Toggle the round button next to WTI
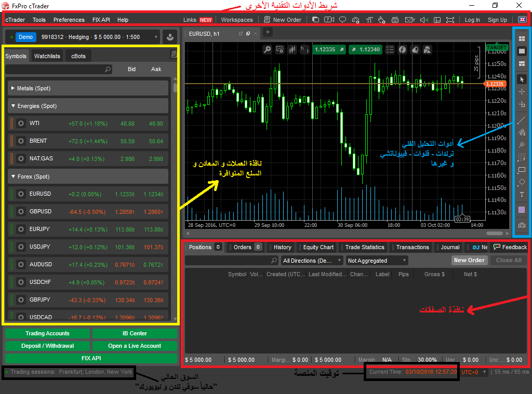This screenshot has width=532, height=394. pyautogui.click(x=21, y=124)
